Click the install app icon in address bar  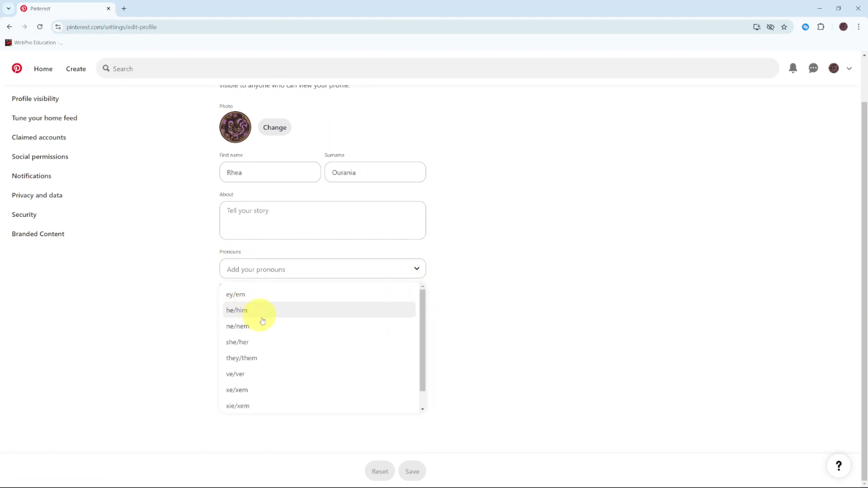click(757, 27)
